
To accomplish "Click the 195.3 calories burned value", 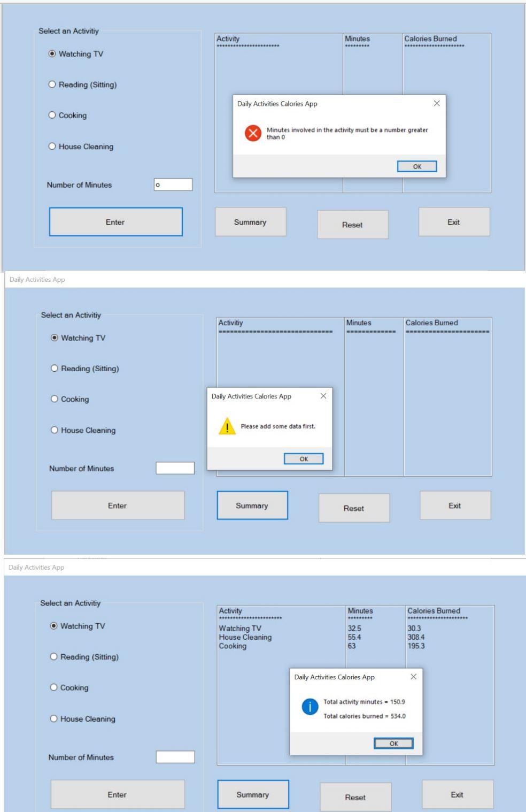I will 416,646.
